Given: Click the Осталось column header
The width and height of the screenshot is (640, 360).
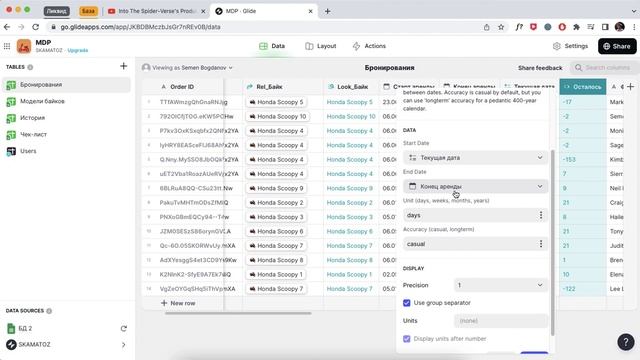Looking at the screenshot, I should click(582, 87).
